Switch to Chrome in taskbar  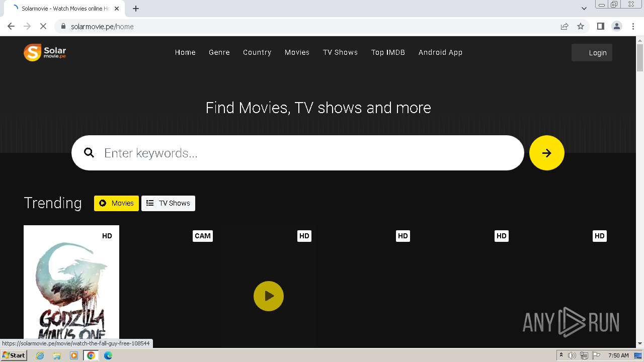coord(91,355)
